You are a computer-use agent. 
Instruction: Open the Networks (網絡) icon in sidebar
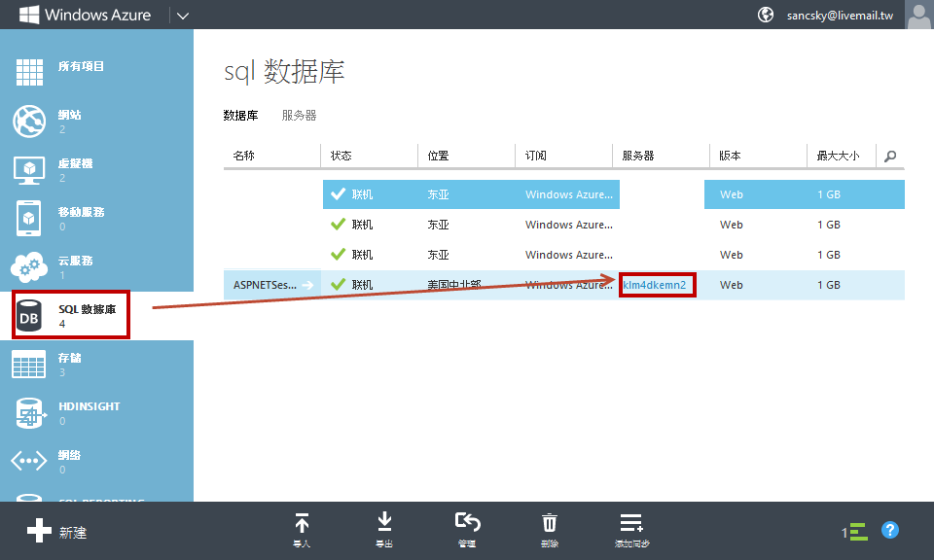coord(29,461)
